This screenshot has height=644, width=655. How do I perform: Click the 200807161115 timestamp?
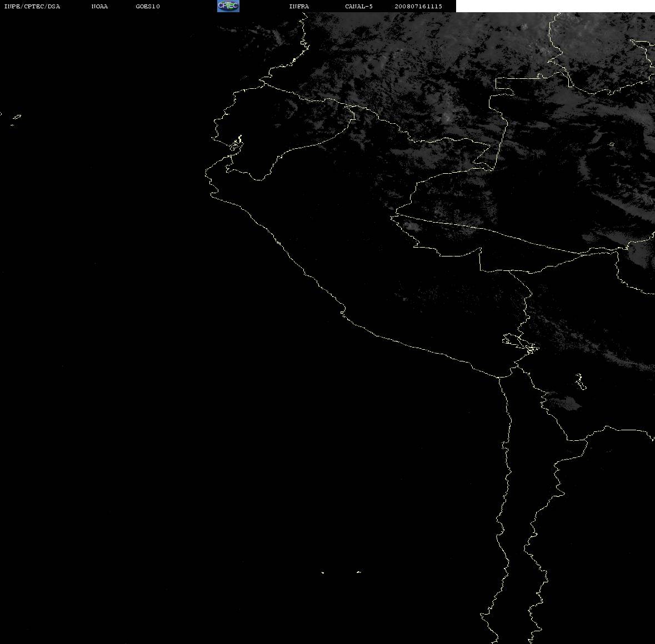(418, 6)
